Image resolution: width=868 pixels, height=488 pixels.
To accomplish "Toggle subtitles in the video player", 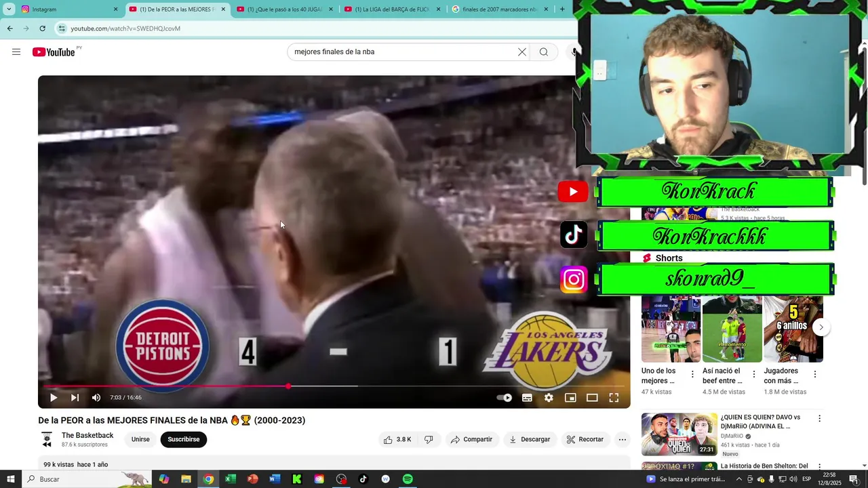I will 527,398.
